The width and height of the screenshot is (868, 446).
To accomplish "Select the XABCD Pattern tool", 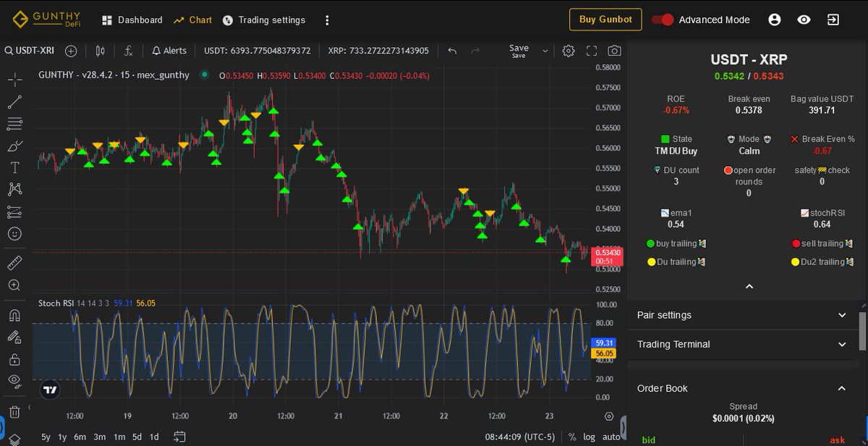I will tap(14, 189).
